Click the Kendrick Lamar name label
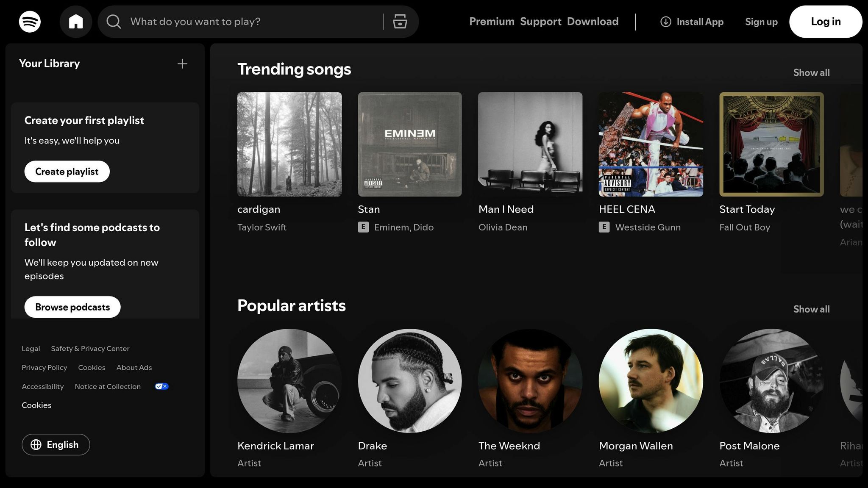 (x=275, y=446)
